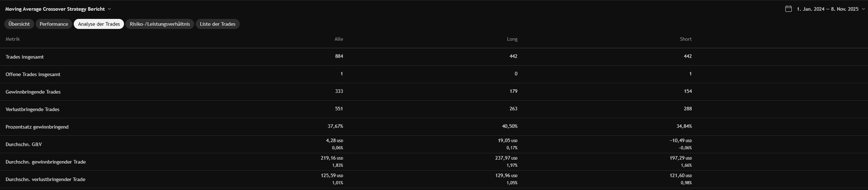Show the Liste der Trades tab
The image size is (868, 190).
click(x=218, y=24)
